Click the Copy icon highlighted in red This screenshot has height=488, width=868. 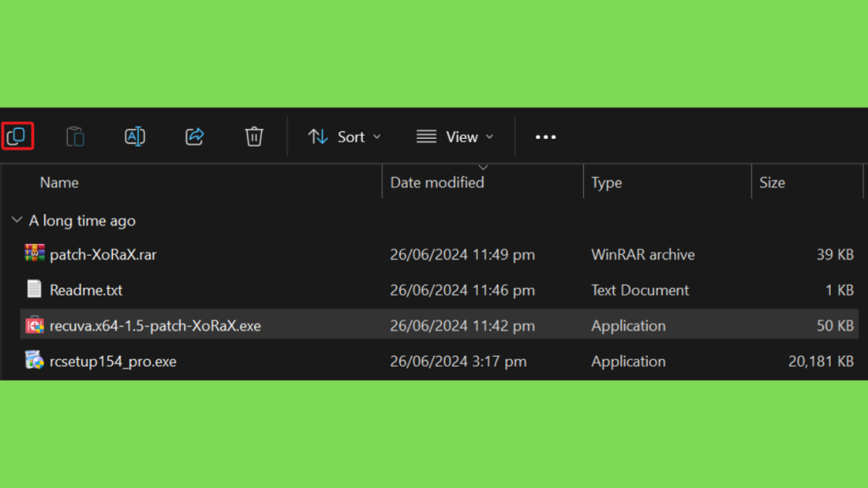click(x=17, y=136)
